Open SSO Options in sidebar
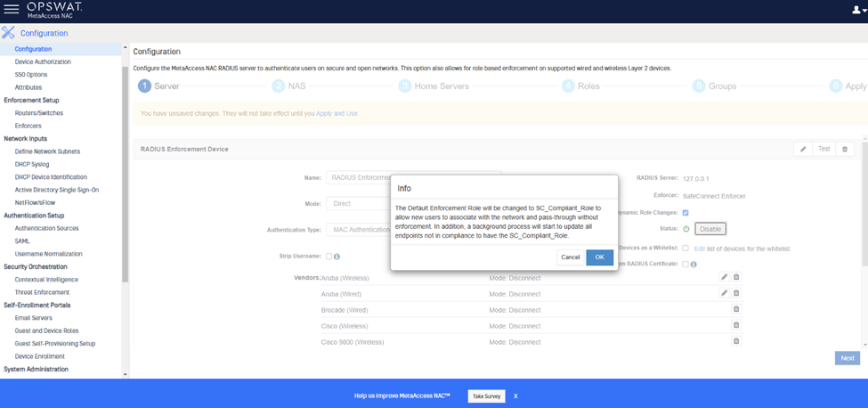 tap(31, 75)
